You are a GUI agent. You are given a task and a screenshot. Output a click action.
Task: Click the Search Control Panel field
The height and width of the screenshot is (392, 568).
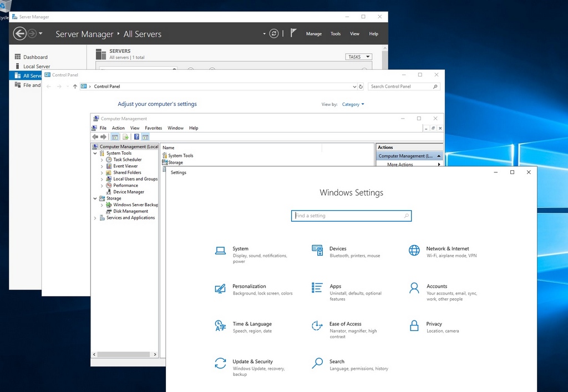click(404, 86)
